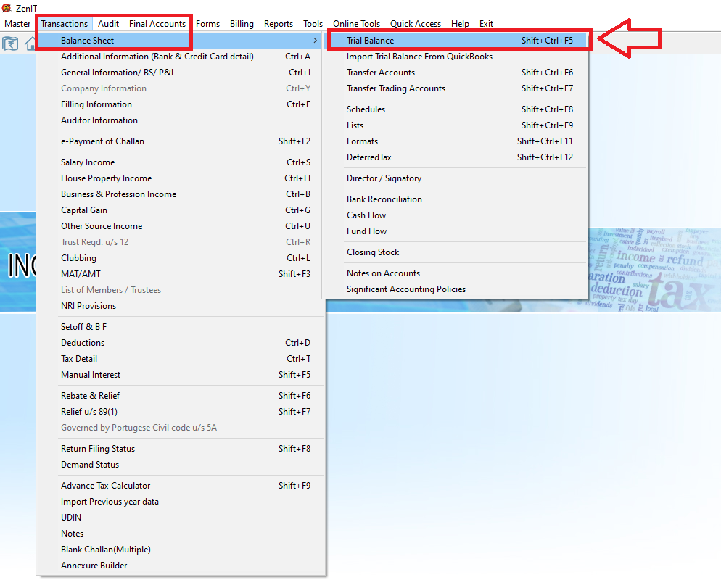This screenshot has width=721, height=588.
Task: Open Setoff & B F
Action: [x=180, y=327]
